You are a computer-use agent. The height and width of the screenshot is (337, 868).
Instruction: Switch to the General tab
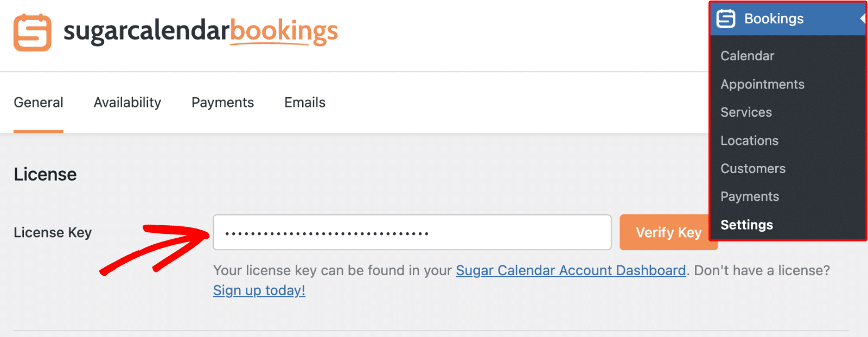(x=38, y=102)
